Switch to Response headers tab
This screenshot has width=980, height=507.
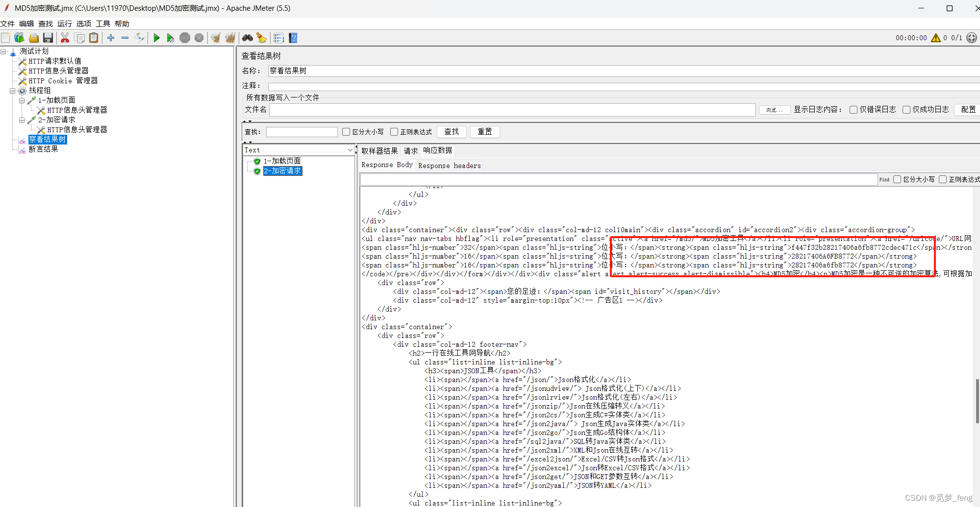[x=449, y=165]
